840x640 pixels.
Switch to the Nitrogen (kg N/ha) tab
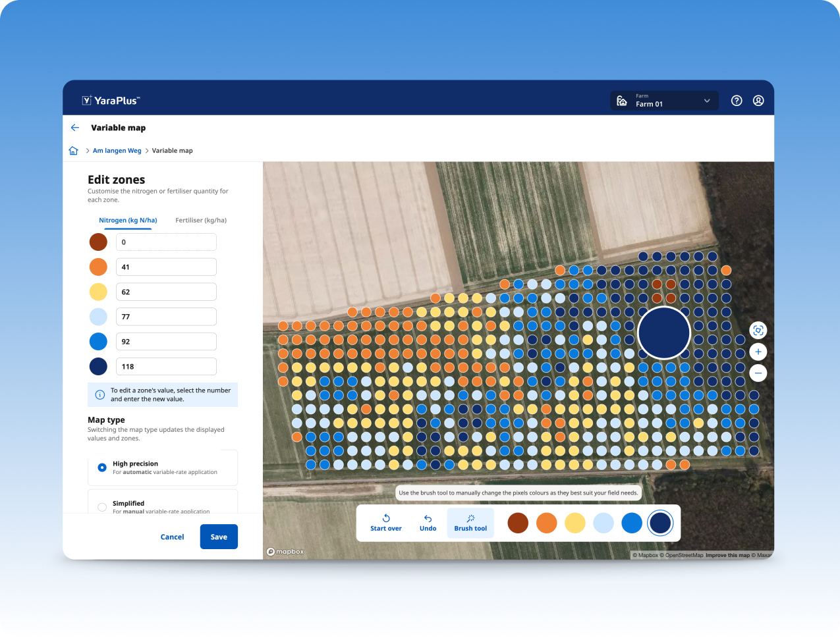pos(128,221)
